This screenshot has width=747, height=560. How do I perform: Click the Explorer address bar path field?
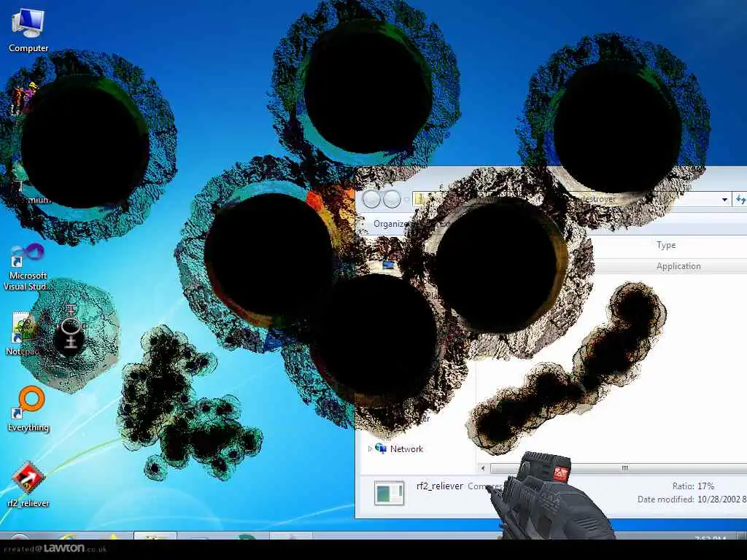point(572,200)
